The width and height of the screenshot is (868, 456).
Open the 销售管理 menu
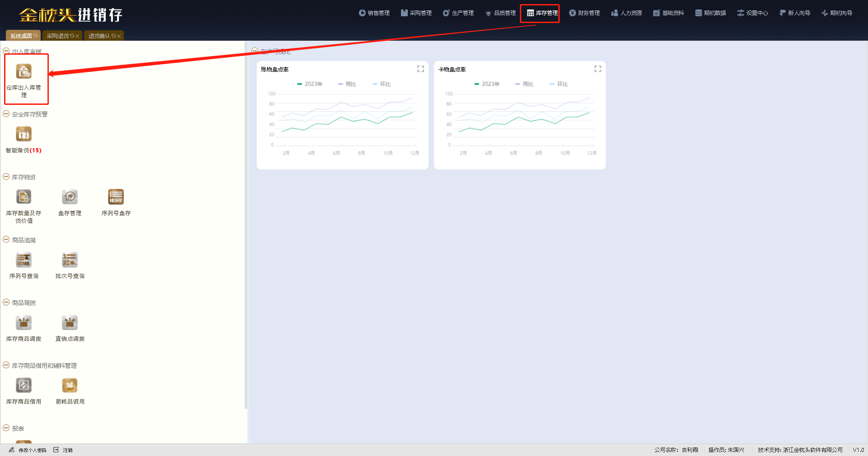(x=374, y=13)
